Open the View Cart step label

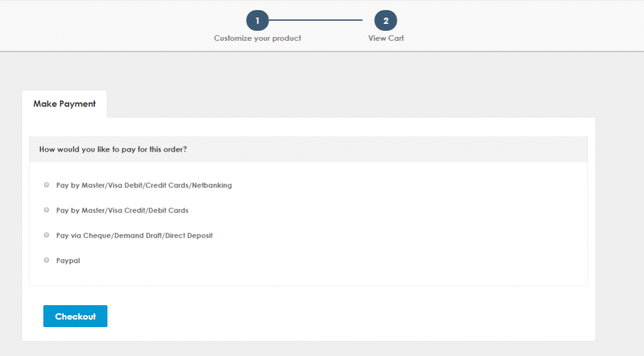click(x=386, y=38)
